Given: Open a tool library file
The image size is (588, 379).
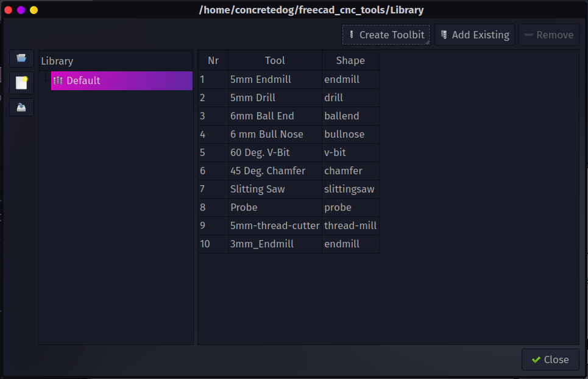Looking at the screenshot, I should tap(21, 58).
